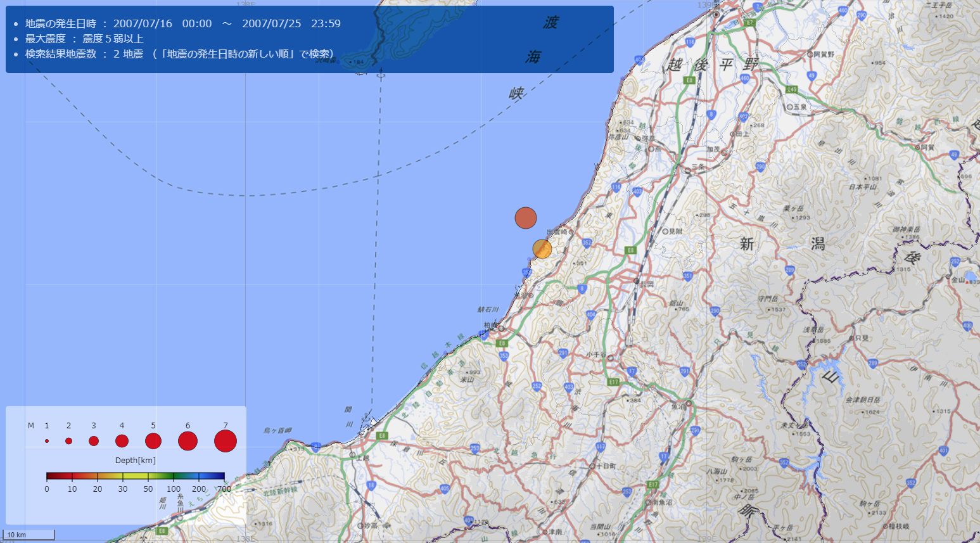Select the large red-brown earthquake marker offshore

click(526, 218)
